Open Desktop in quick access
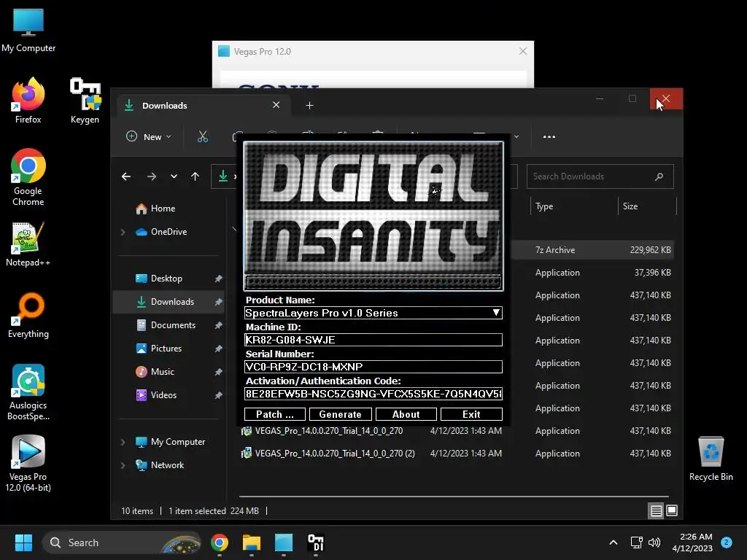The height and width of the screenshot is (560, 747). 166,279
